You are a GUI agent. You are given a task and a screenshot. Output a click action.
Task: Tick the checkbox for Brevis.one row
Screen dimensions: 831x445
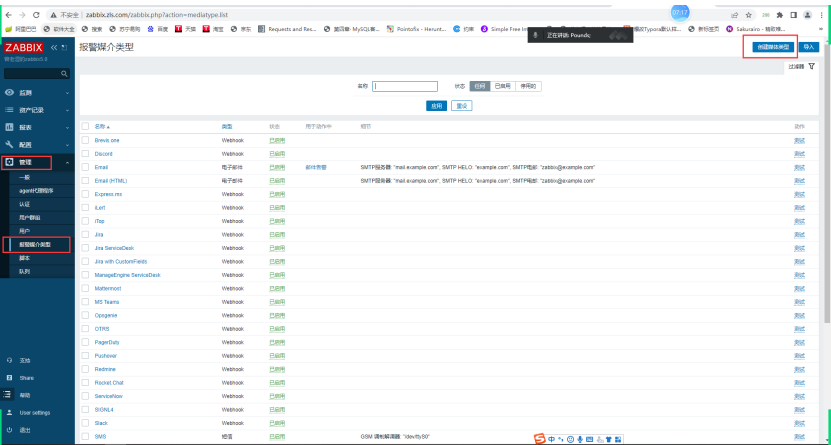(x=85, y=140)
